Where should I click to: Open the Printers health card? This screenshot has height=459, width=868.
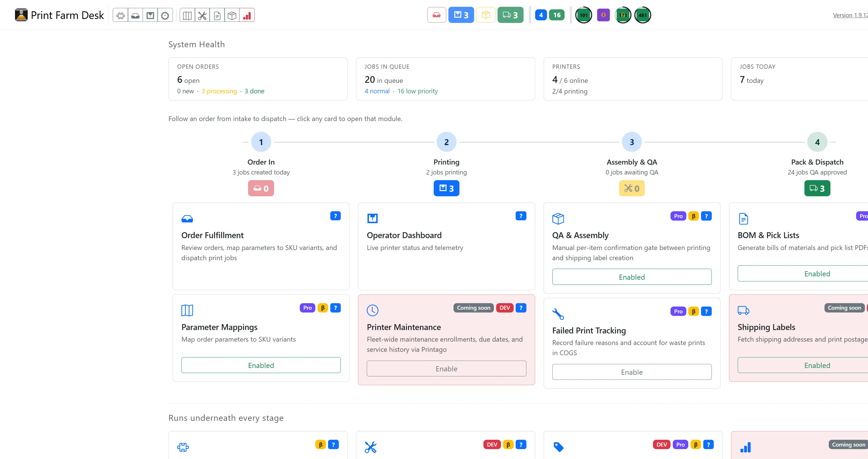pyautogui.click(x=632, y=79)
